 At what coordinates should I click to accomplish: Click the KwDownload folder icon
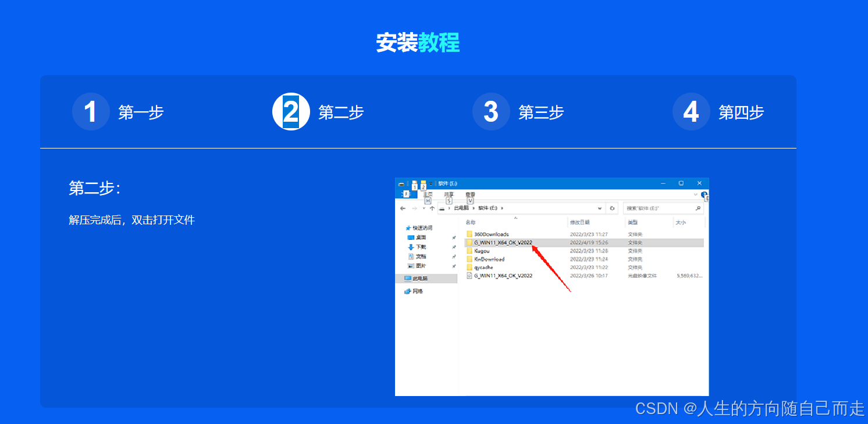click(x=469, y=259)
